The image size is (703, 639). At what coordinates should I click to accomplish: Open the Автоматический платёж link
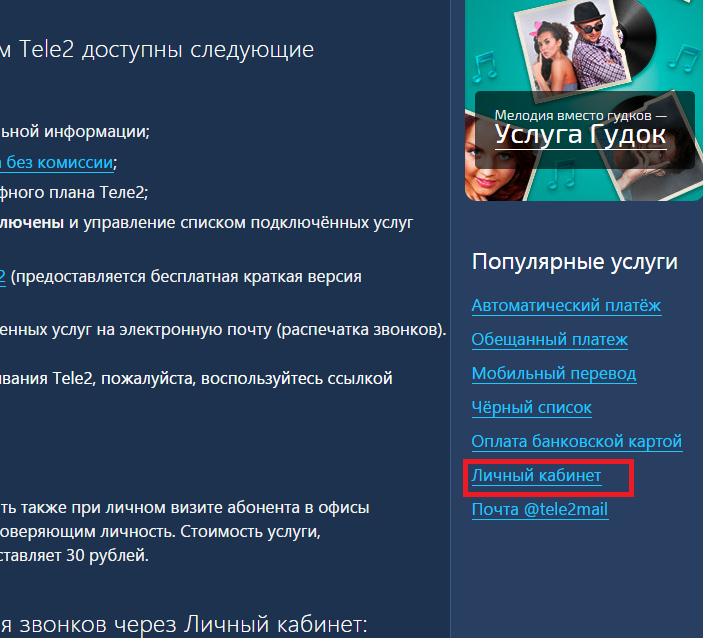coord(566,306)
